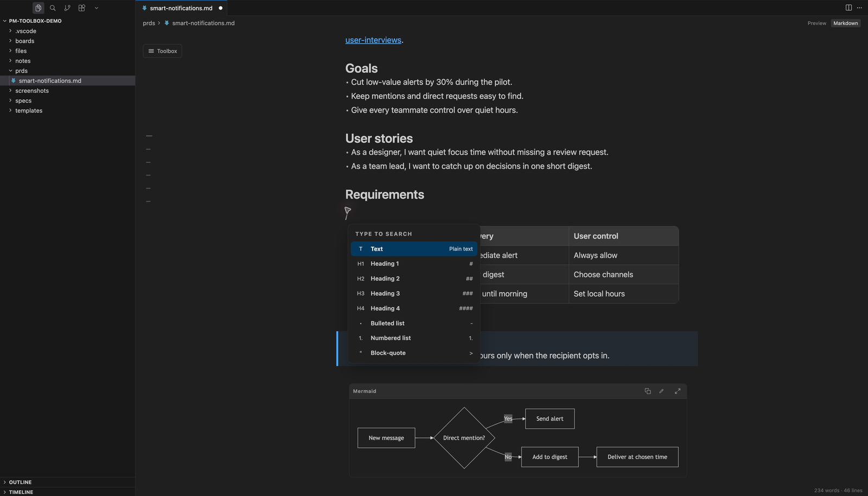Open the Toolbox panel button

(162, 51)
